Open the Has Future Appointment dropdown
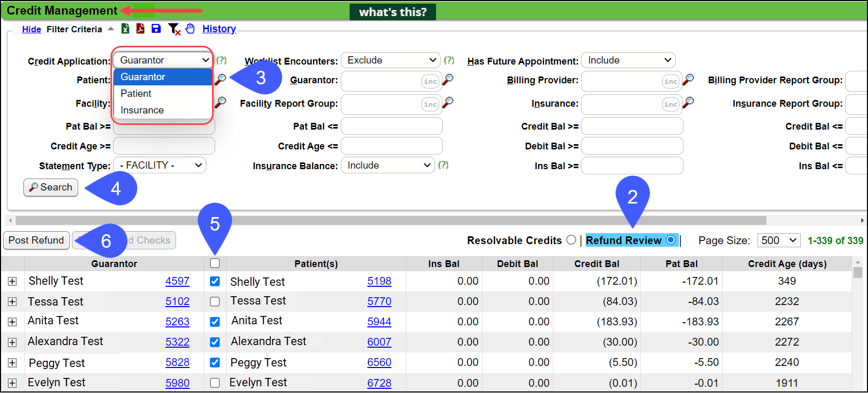The image size is (868, 393). (628, 60)
